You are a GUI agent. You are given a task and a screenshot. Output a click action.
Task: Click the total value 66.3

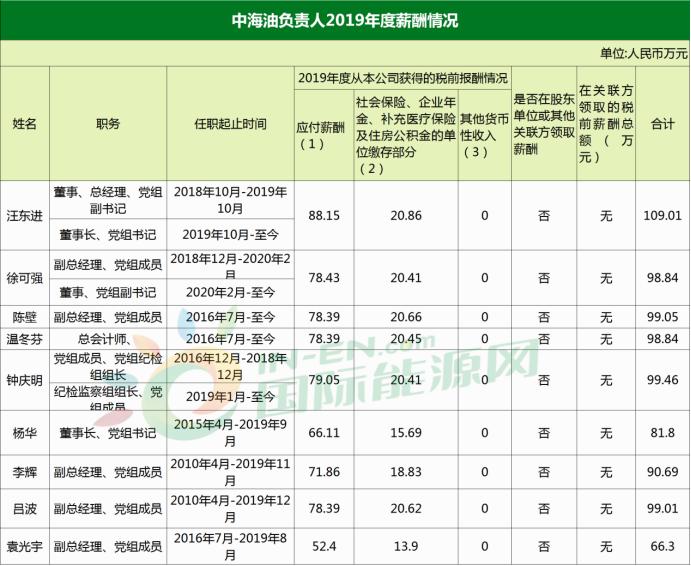click(662, 547)
